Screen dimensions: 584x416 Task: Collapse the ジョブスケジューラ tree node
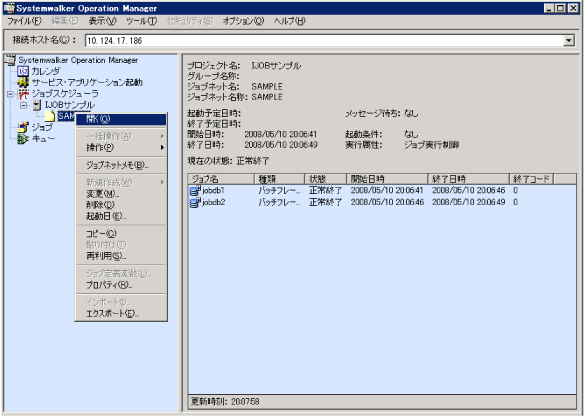(x=10, y=94)
